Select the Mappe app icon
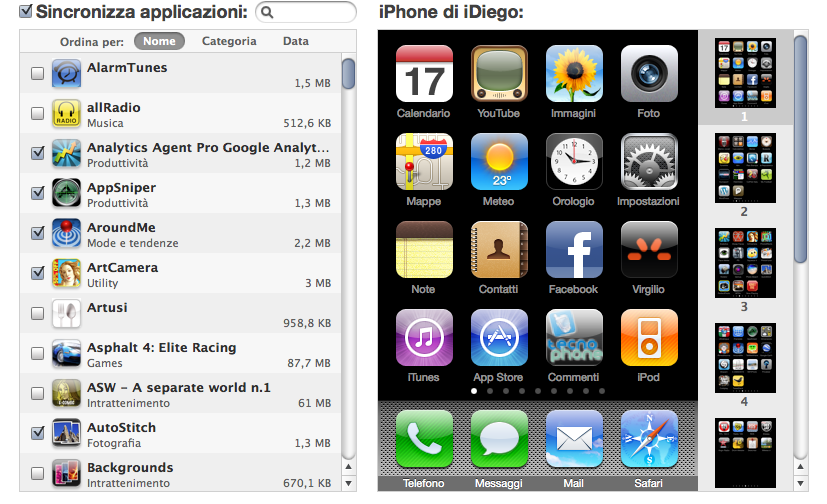This screenshot has width=827, height=504. click(424, 162)
